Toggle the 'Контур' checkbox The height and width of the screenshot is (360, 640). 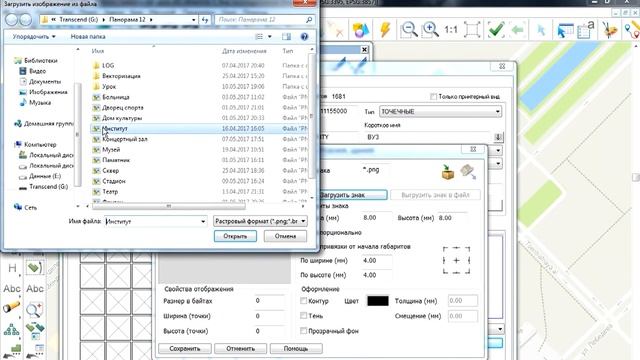coord(303,301)
